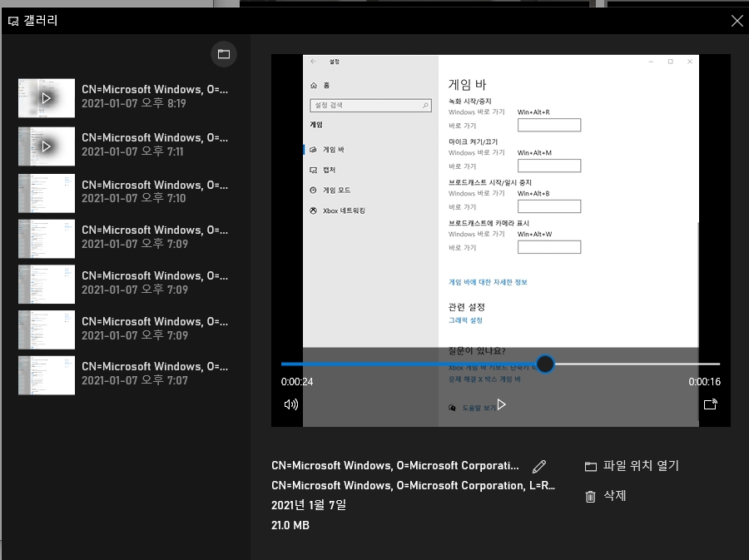This screenshot has width=749, height=560.
Task: Click the elapsed time 0:00:24
Action: (297, 381)
